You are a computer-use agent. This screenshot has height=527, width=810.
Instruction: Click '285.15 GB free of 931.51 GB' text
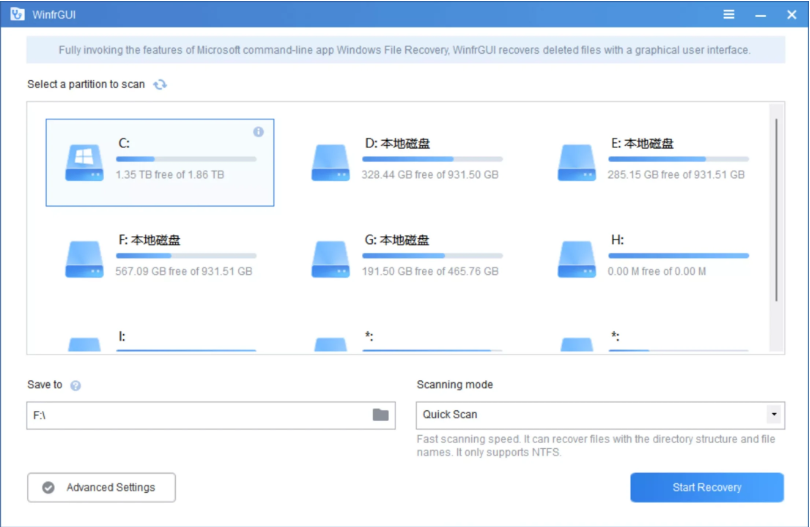676,175
